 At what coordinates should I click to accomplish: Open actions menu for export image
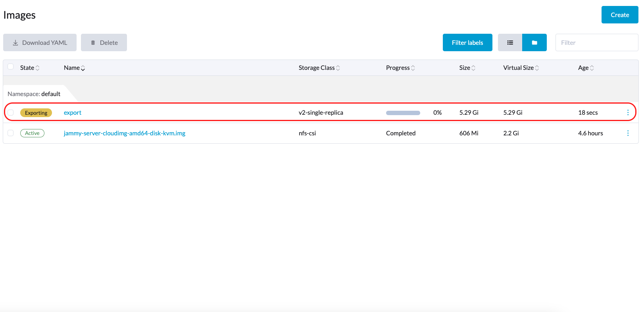pos(627,113)
